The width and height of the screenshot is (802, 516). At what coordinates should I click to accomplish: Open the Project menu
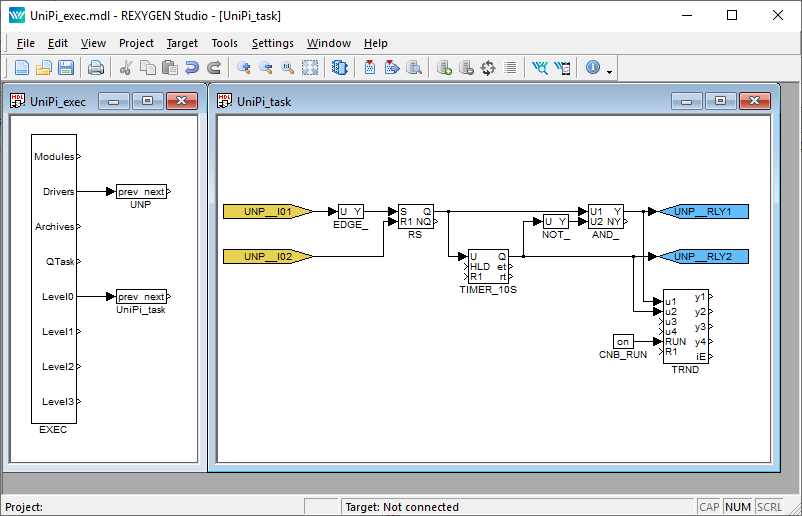point(136,43)
